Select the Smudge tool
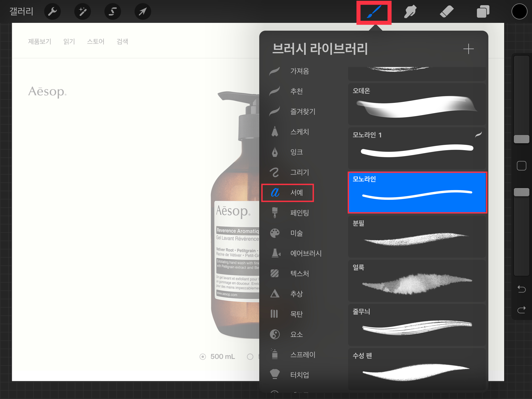 410,12
